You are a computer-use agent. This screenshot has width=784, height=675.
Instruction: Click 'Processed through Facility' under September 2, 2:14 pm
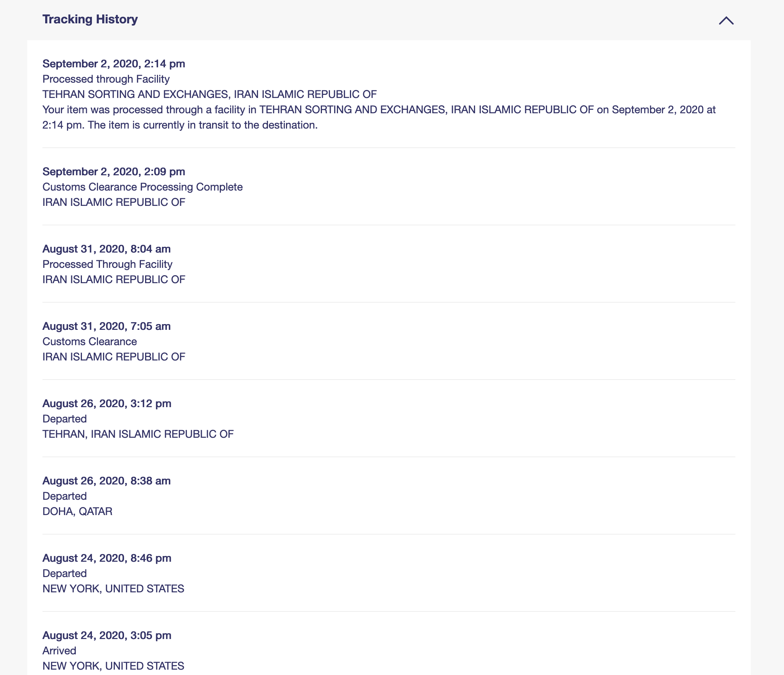[x=106, y=79]
